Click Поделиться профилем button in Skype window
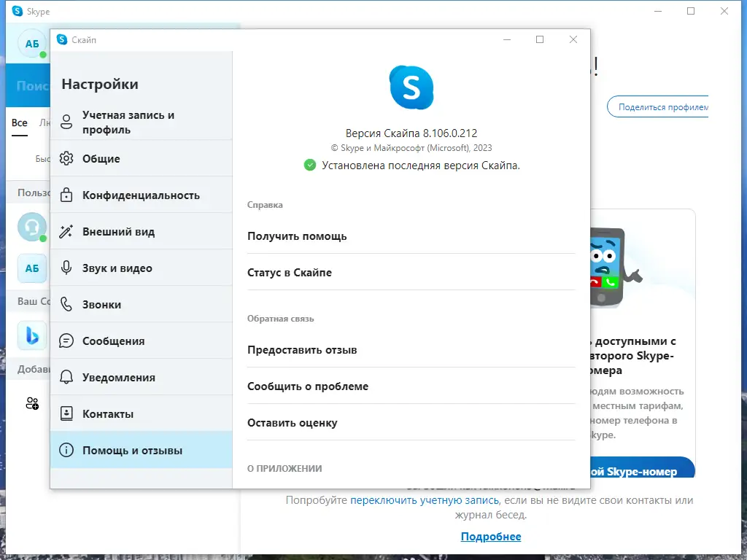Image resolution: width=747 pixels, height=560 pixels. (x=658, y=107)
